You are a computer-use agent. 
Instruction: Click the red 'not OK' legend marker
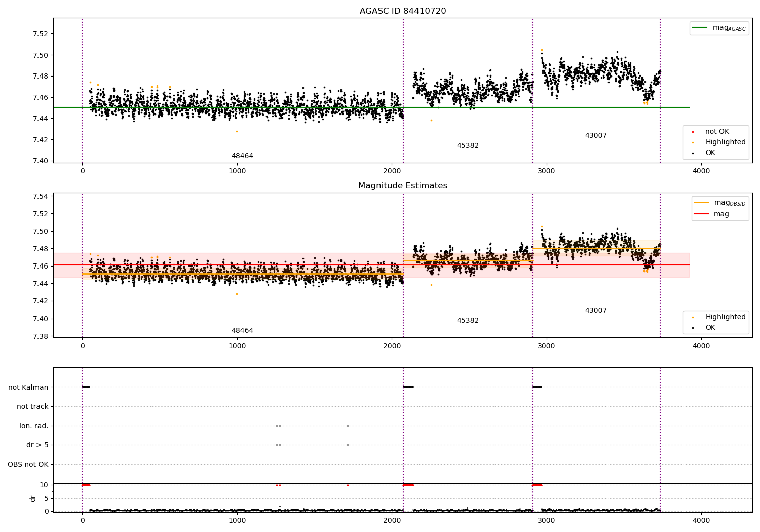pyautogui.click(x=693, y=132)
